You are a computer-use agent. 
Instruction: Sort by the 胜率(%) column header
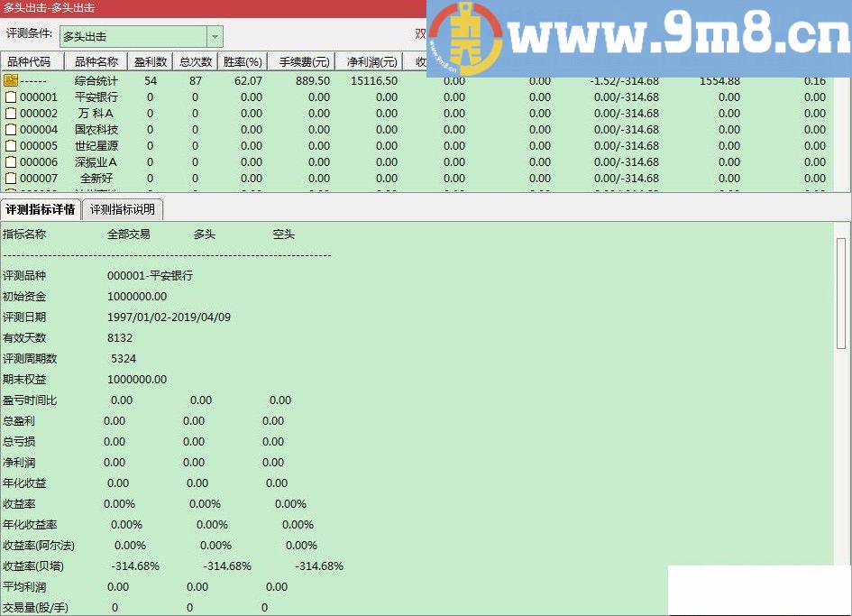pos(242,61)
